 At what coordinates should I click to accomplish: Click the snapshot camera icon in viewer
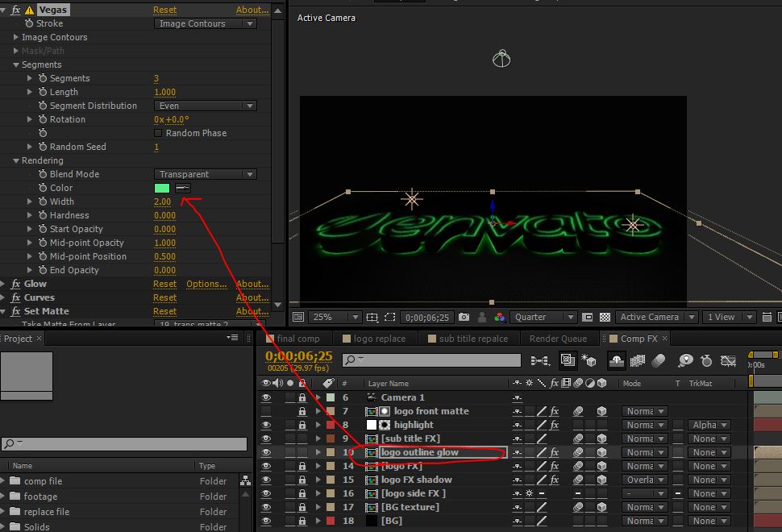[x=464, y=318]
